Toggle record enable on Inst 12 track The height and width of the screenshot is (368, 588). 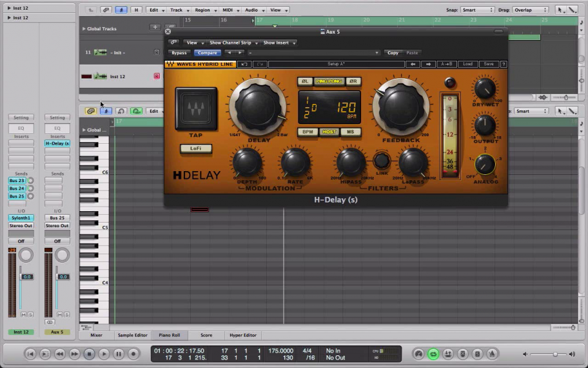click(x=157, y=76)
